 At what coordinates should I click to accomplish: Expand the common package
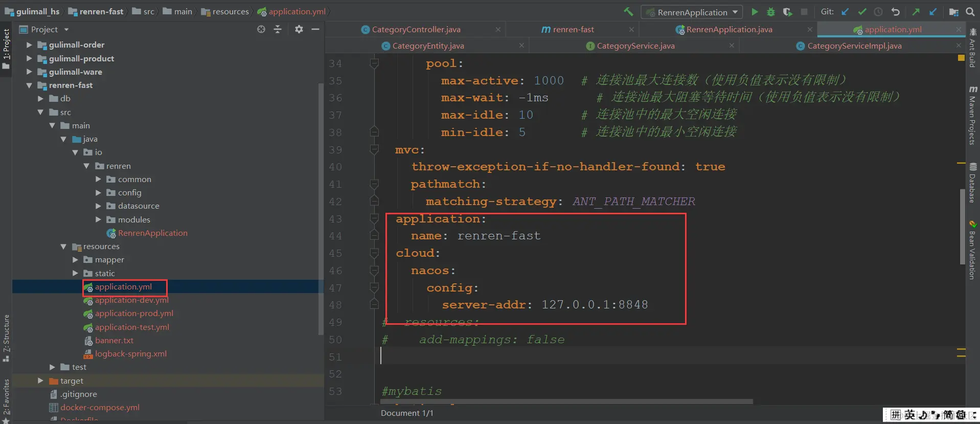[98, 180]
